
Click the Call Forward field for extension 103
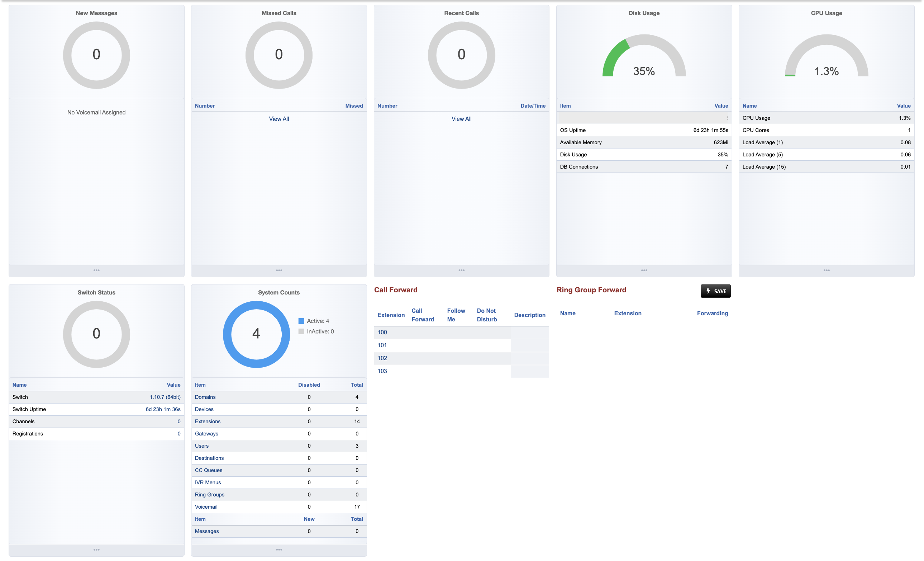pos(423,371)
